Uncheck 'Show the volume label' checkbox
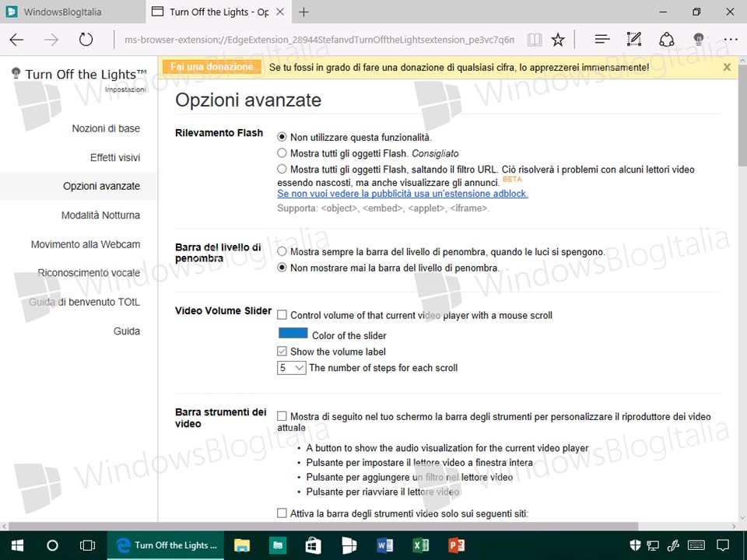The height and width of the screenshot is (560, 747). point(282,352)
